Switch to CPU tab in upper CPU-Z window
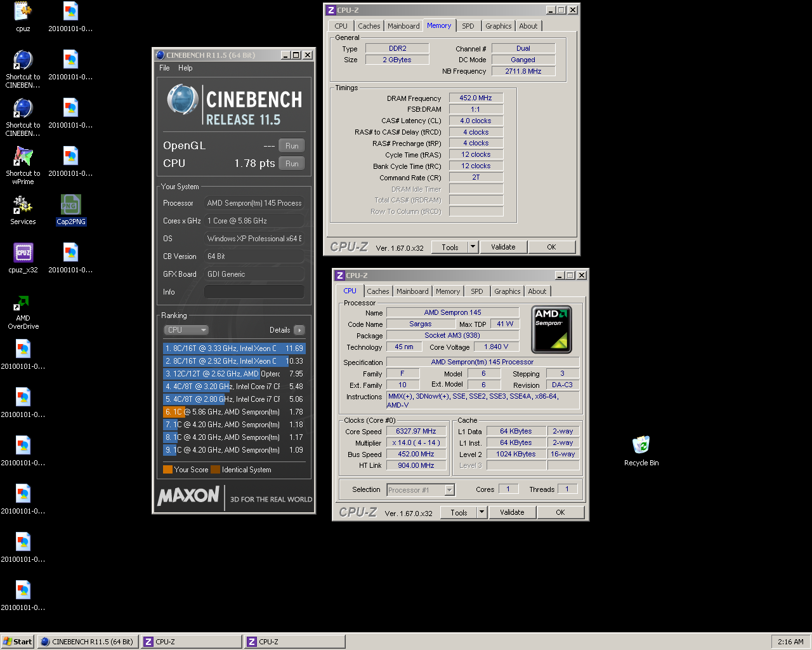 (341, 26)
